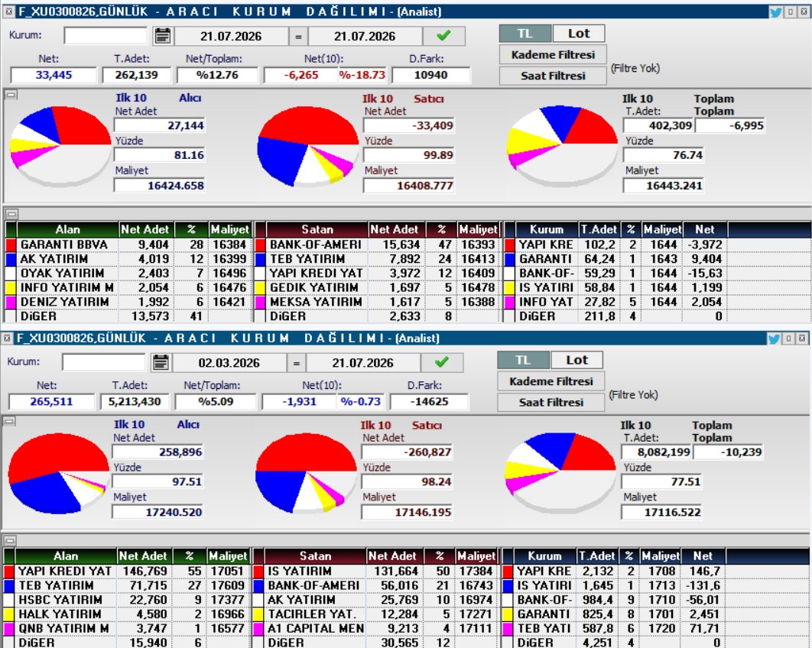Click the Net value 265,511 field

point(51,402)
